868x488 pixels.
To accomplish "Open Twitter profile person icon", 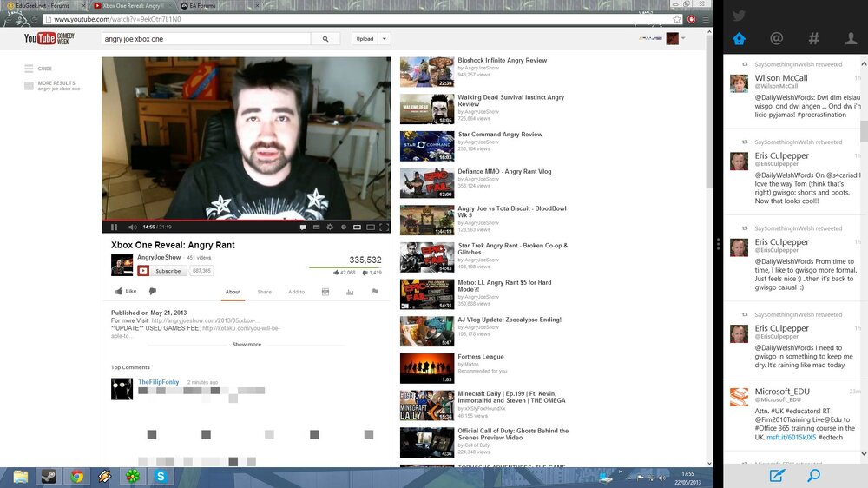I will coord(851,38).
